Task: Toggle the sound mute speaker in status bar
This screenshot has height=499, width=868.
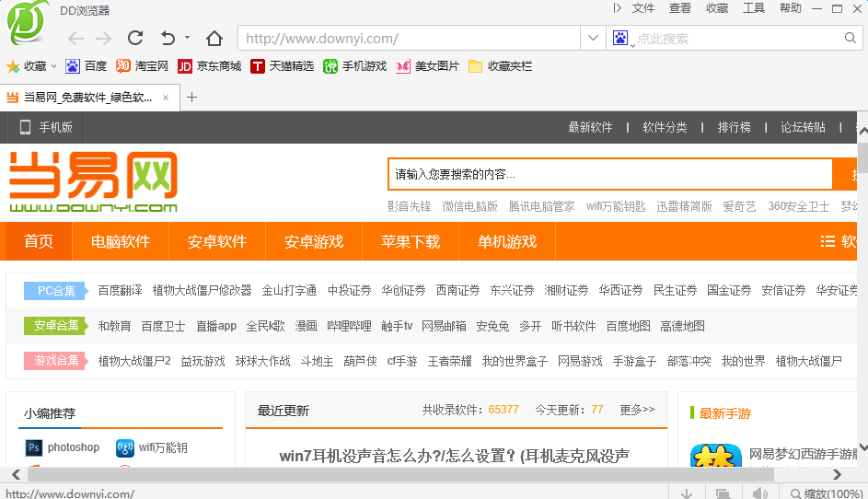Action: click(x=759, y=493)
